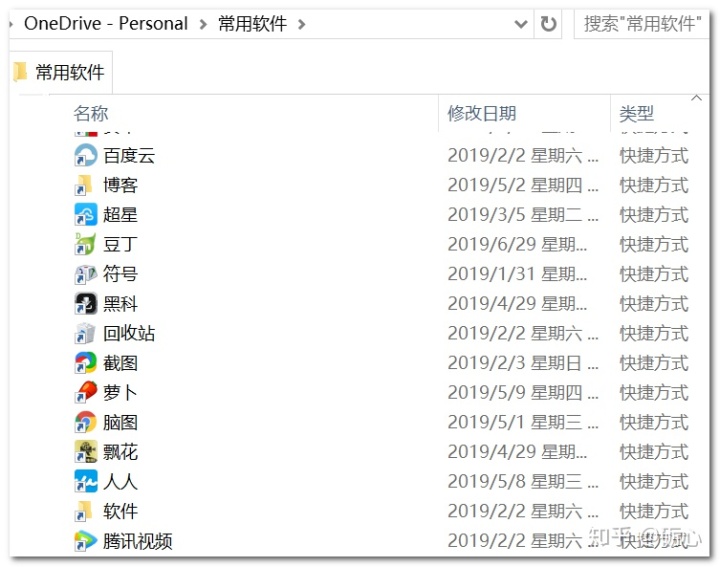The width and height of the screenshot is (720, 567).
Task: Click OneDrive - Personal in the address bar
Action: tap(106, 23)
